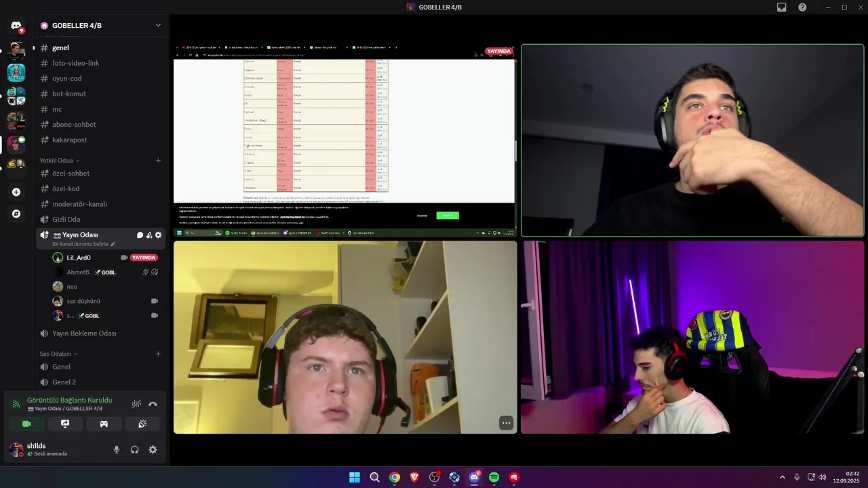868x488 pixels.
Task: Open Google Chrome from taskbar
Action: click(x=395, y=477)
